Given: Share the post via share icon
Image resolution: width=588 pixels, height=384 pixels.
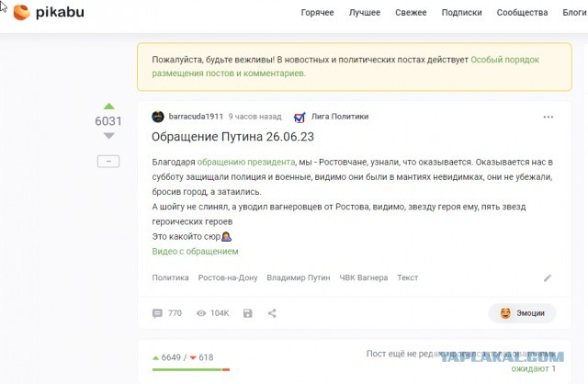Looking at the screenshot, I should pos(272,313).
